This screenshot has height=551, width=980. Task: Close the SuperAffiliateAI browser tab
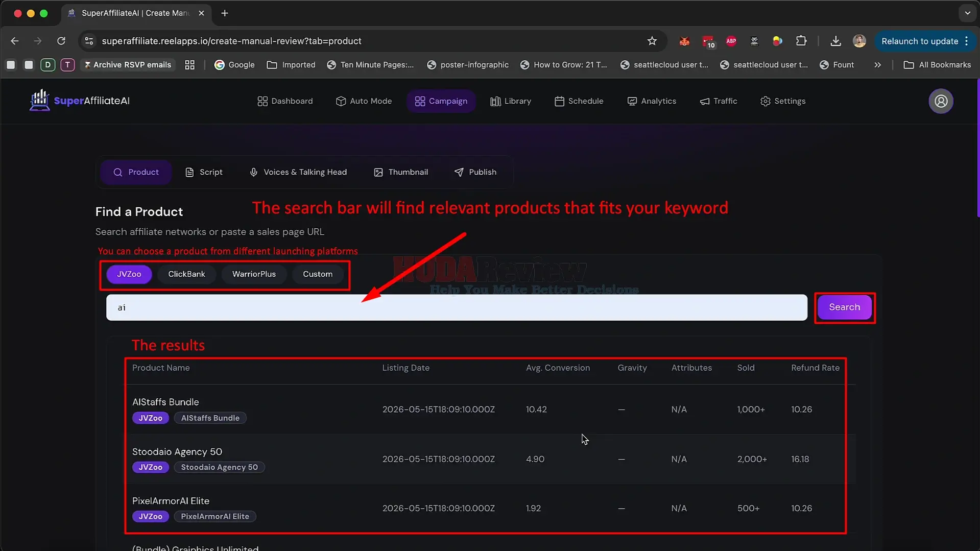point(201,13)
